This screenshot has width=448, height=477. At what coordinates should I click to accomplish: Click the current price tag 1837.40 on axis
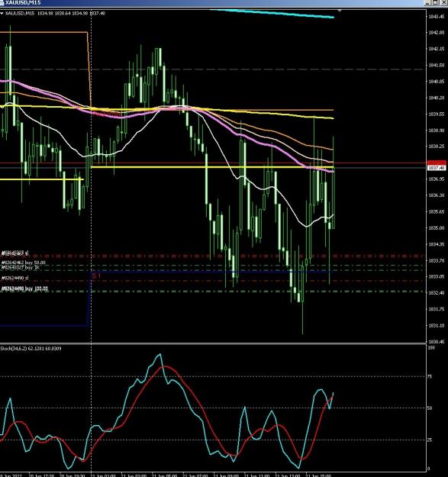pos(437,168)
